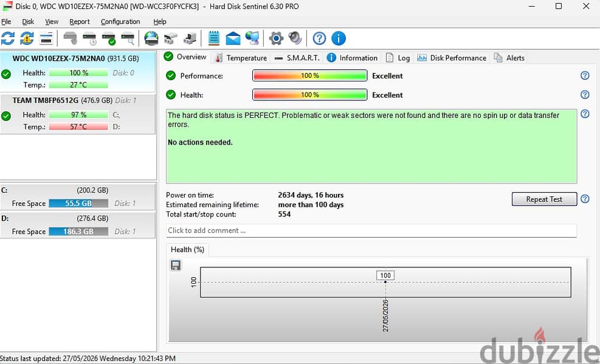Click the blue envelope e-mail icon
The height and width of the screenshot is (364, 600).
[233, 38]
